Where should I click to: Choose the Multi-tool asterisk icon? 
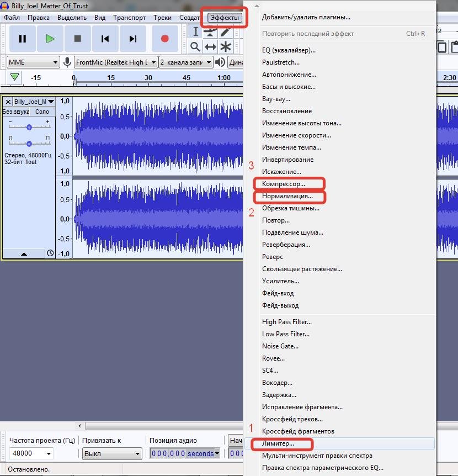click(225, 46)
